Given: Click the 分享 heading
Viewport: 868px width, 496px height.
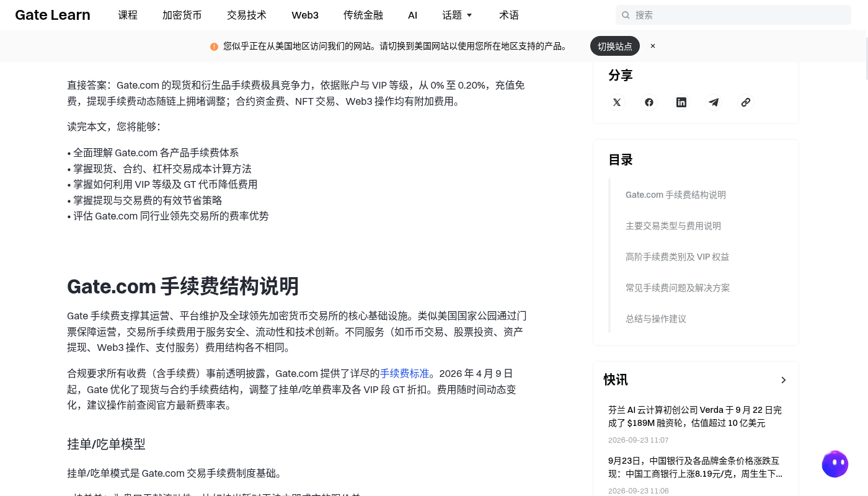Looking at the screenshot, I should [621, 76].
